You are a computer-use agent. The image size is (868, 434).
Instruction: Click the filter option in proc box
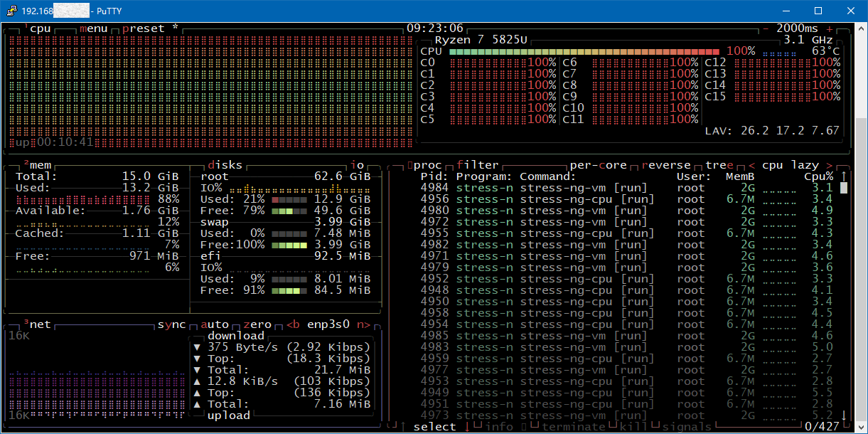[x=477, y=165]
